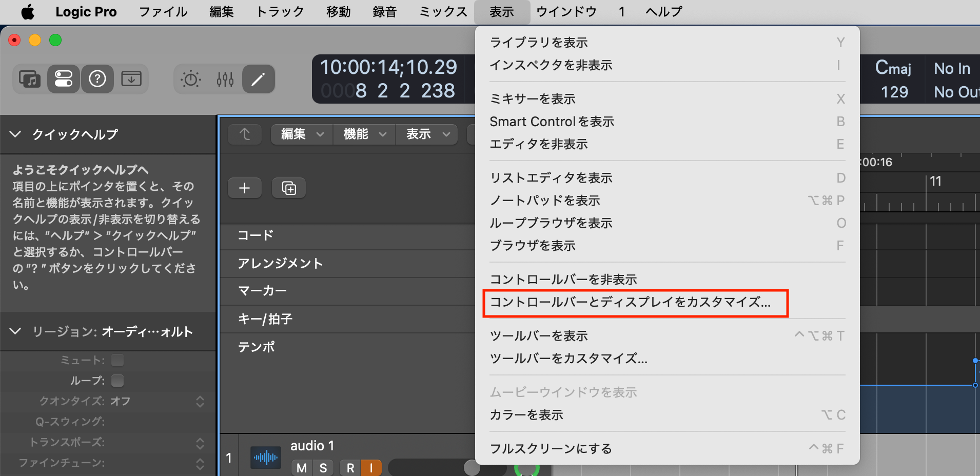Check the ループ checkbox in region inspector

(117, 381)
